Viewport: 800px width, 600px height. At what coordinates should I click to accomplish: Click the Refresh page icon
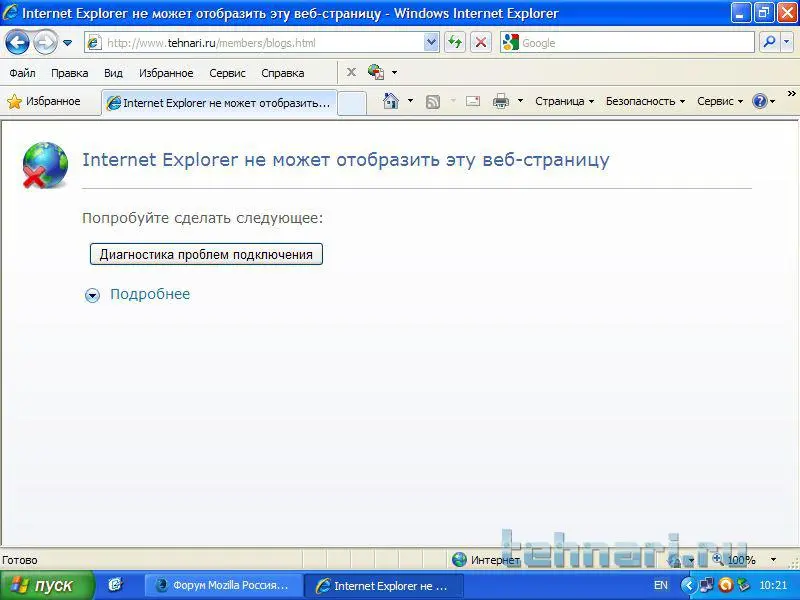click(x=455, y=42)
